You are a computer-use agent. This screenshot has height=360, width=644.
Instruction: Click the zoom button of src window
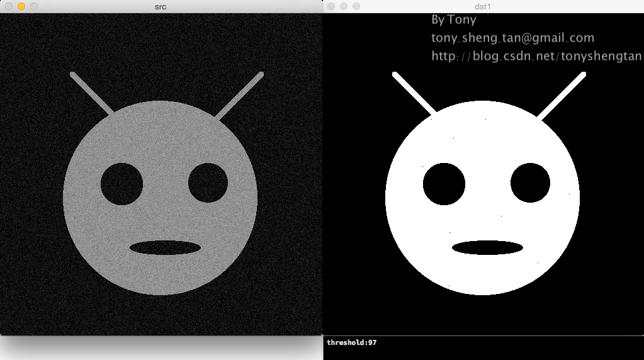[x=33, y=6]
